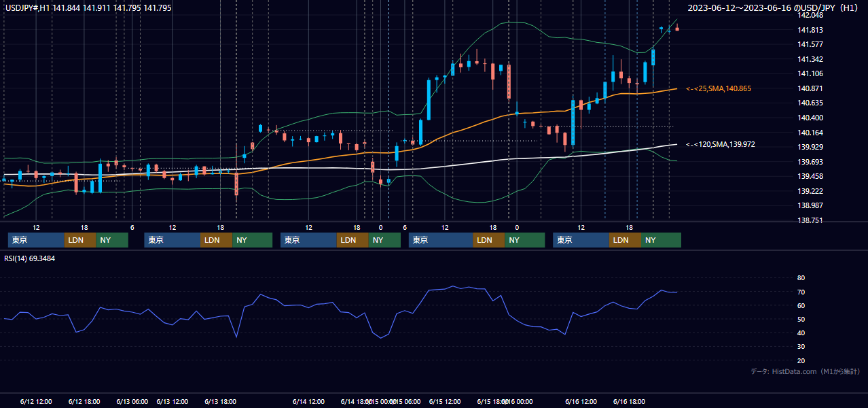Click the 6/12 18:00 time axis label

click(x=84, y=401)
